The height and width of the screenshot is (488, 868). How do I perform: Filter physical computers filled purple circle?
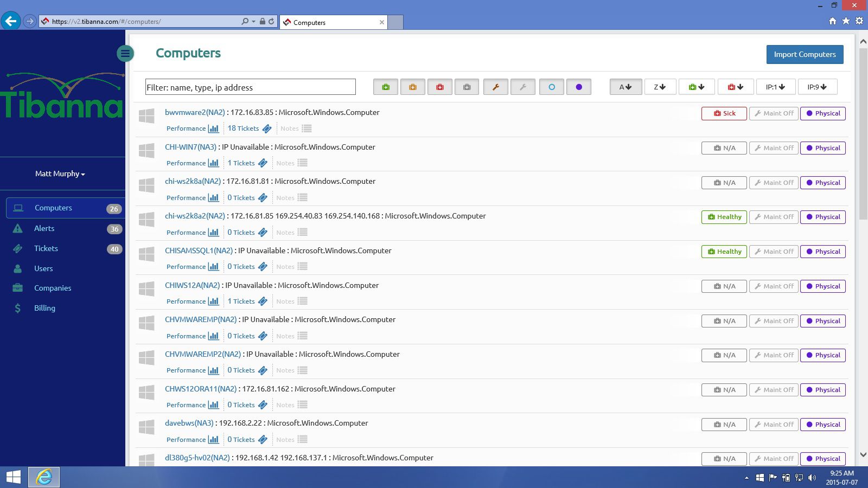[579, 87]
